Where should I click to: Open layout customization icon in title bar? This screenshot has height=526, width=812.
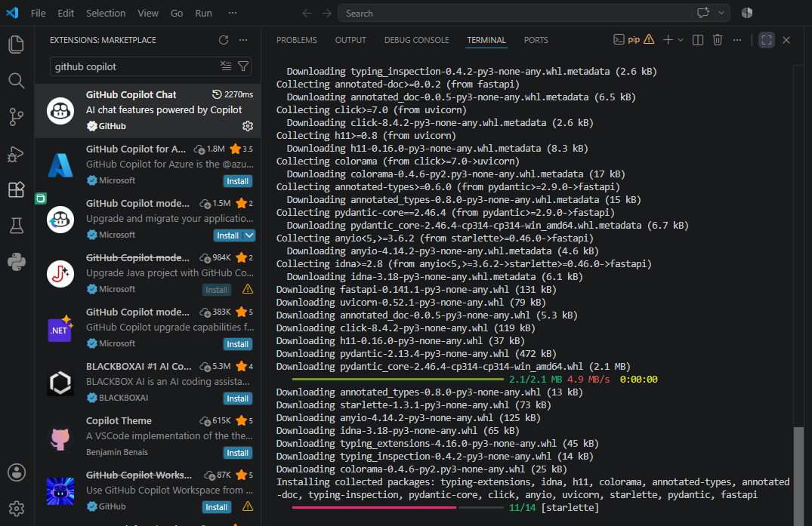747,13
